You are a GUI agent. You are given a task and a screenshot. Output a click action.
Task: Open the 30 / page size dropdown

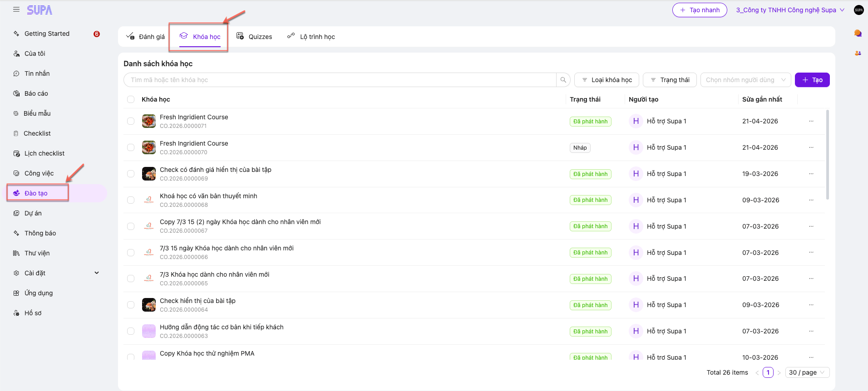point(807,372)
